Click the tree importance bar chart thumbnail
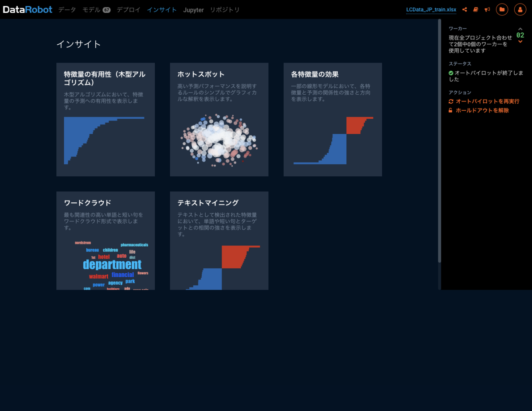The image size is (532, 411). pos(104,140)
